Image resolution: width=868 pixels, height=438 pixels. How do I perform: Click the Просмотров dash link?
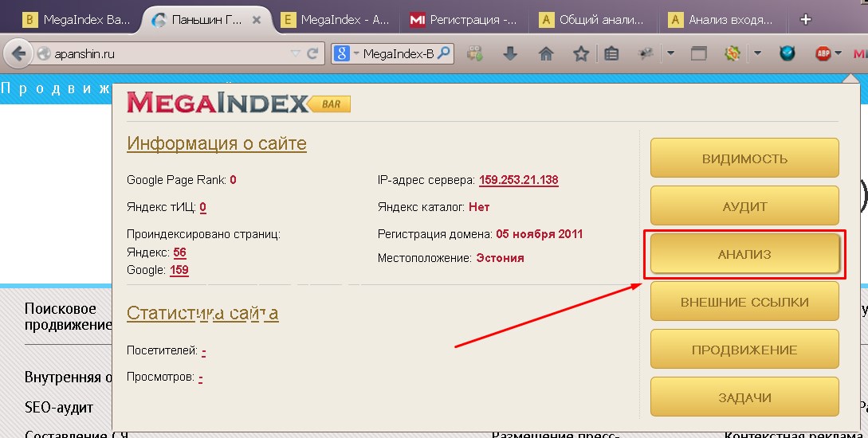200,377
